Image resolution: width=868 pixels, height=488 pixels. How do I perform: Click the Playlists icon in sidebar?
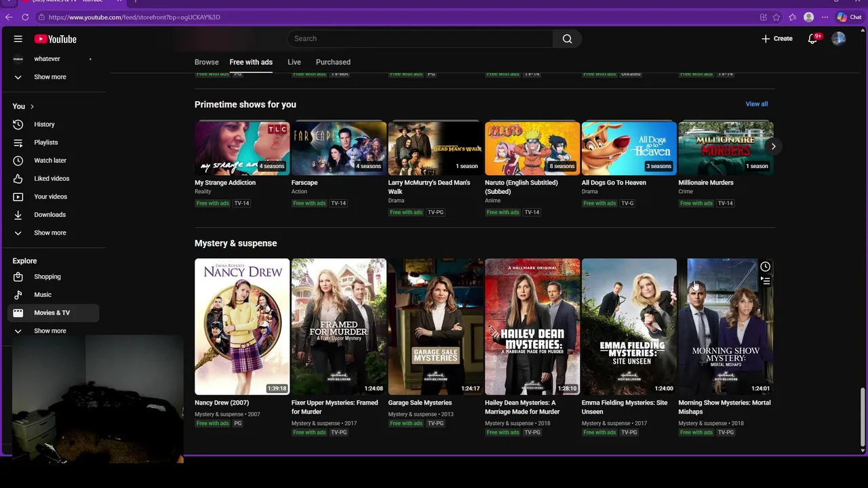pos(18,142)
